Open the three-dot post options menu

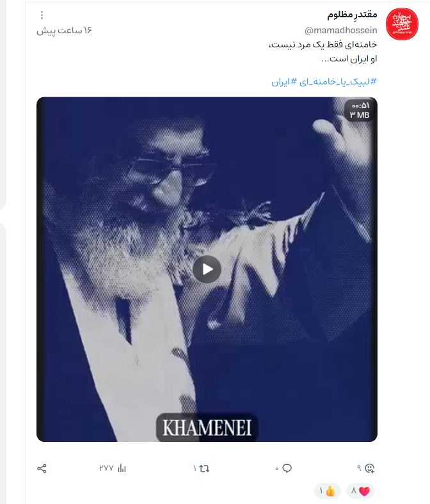(42, 15)
